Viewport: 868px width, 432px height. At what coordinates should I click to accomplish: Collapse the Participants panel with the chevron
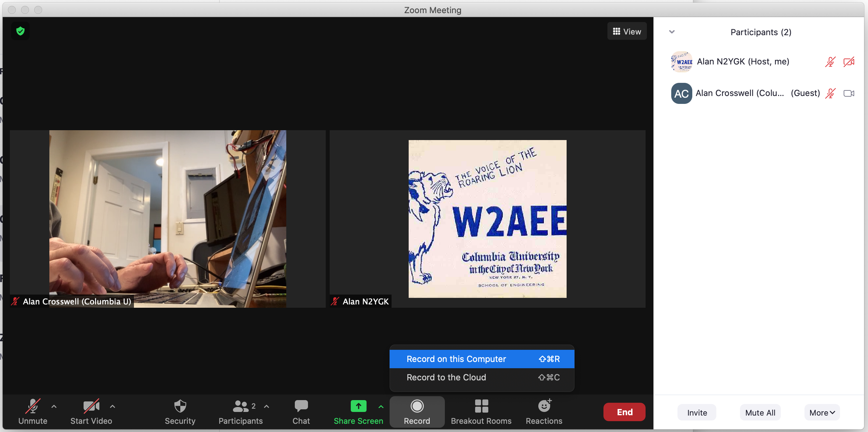(x=672, y=32)
